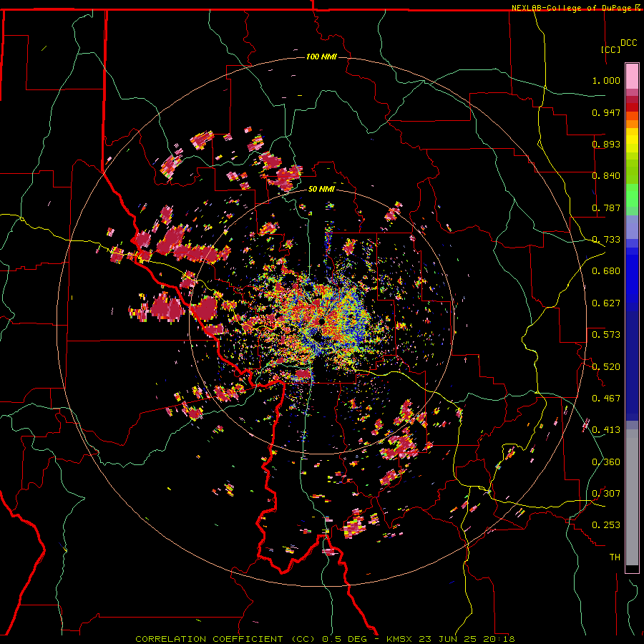Click the 0.520 scale value
This screenshot has height=644, width=644.
606,367
